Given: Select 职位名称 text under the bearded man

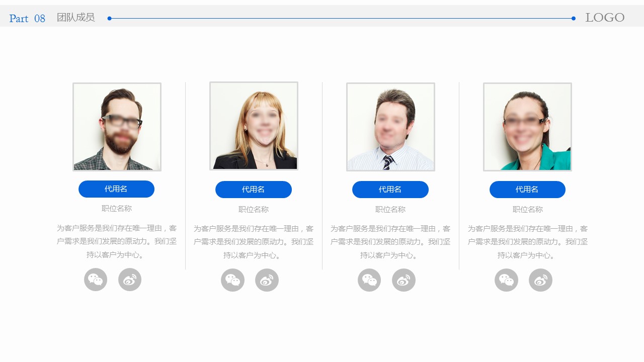Looking at the screenshot, I should click(117, 209).
